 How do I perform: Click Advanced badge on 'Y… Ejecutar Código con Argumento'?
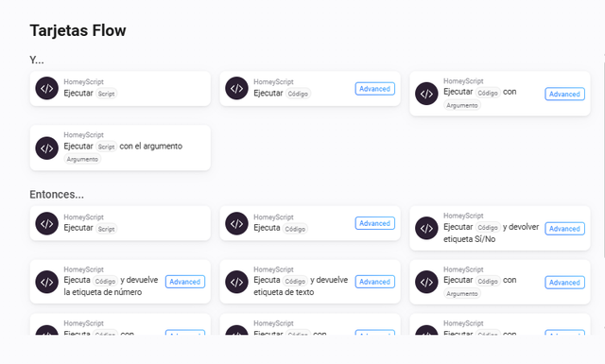(x=564, y=95)
